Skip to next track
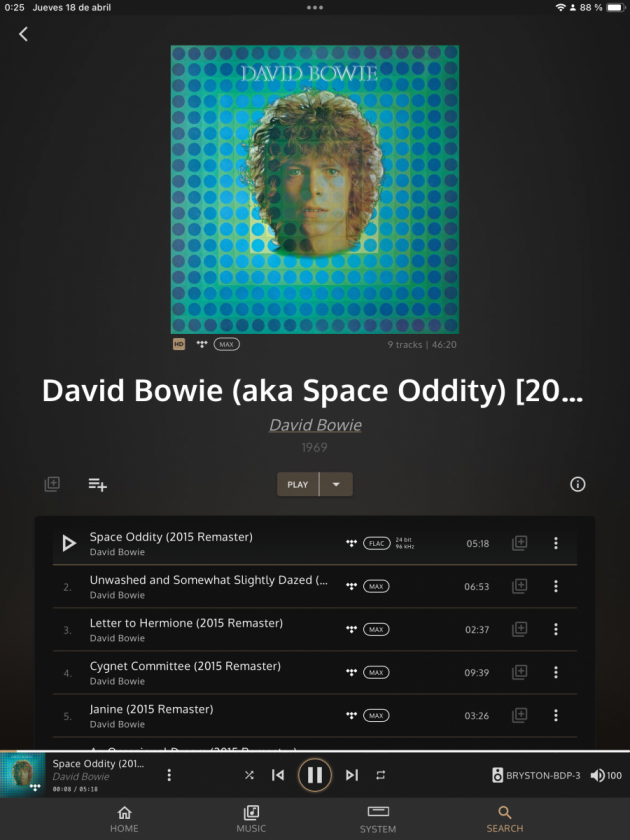Screen dimensions: 630x840 [x=351, y=775]
